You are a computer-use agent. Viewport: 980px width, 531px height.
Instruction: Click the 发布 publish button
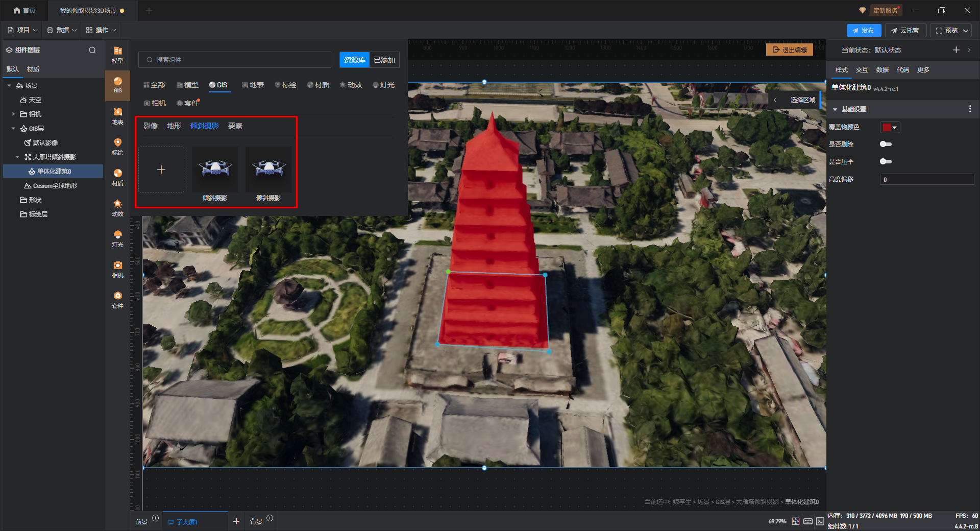tap(864, 31)
